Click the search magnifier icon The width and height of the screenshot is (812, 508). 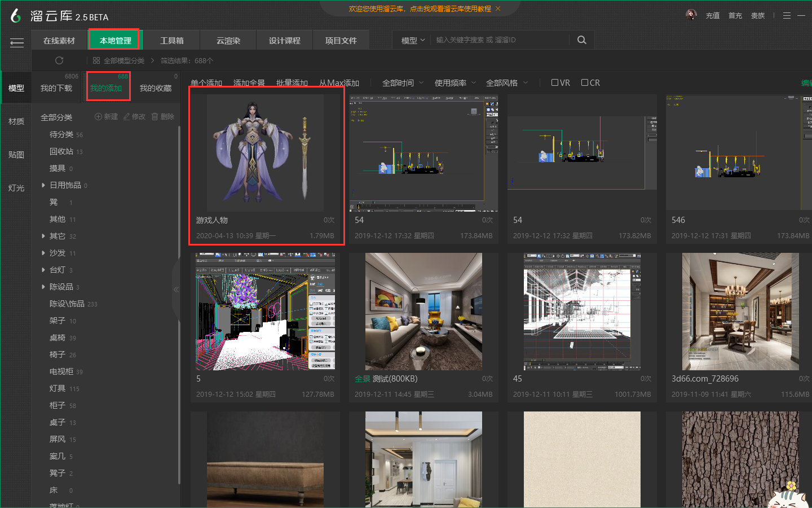582,40
